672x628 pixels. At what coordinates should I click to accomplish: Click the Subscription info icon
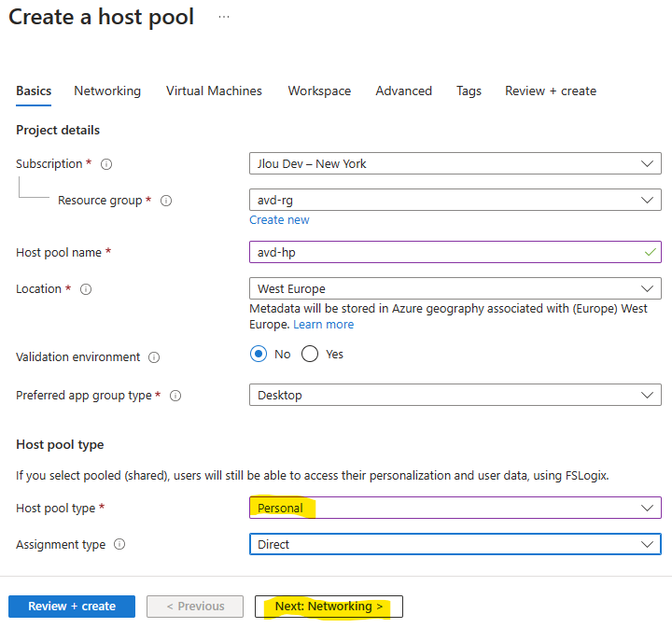(106, 164)
